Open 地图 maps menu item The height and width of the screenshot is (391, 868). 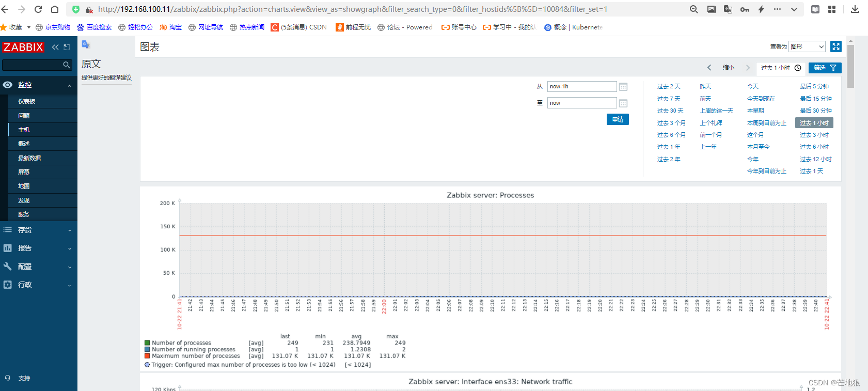[42, 186]
